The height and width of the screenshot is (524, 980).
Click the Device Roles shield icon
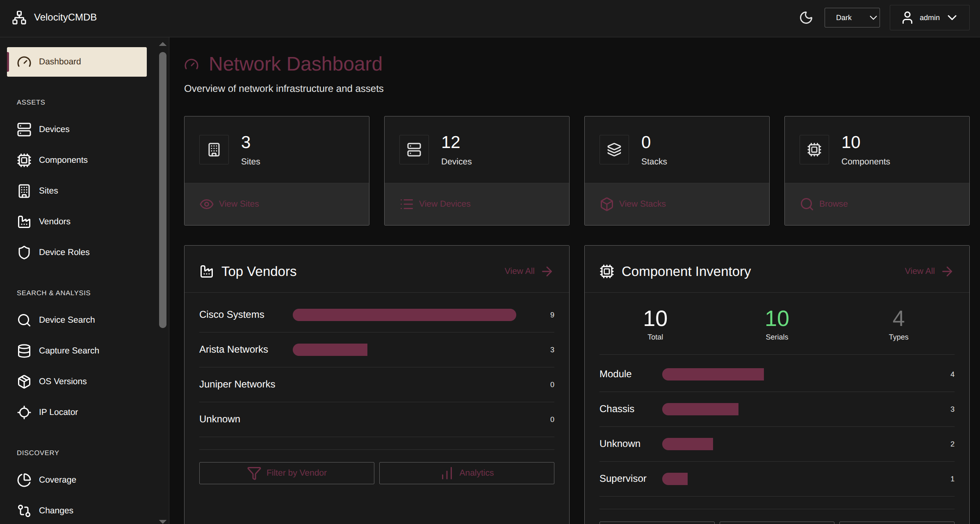pos(24,252)
